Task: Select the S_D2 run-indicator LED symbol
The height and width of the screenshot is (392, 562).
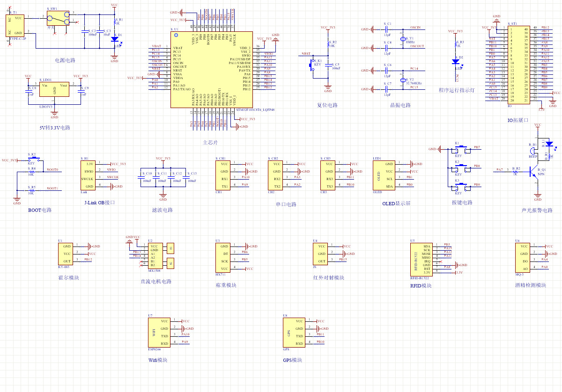Action: tap(455, 61)
